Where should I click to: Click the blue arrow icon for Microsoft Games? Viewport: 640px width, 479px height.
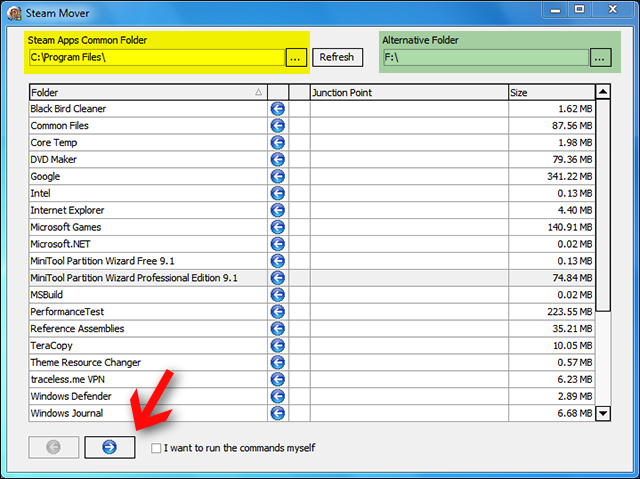(x=278, y=227)
